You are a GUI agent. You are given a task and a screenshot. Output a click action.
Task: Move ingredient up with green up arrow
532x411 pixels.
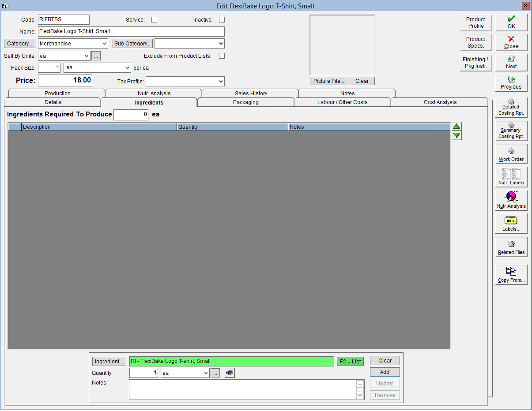coord(457,127)
